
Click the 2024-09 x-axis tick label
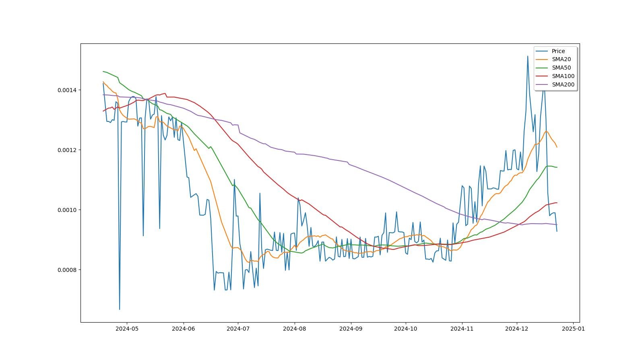pyautogui.click(x=351, y=329)
